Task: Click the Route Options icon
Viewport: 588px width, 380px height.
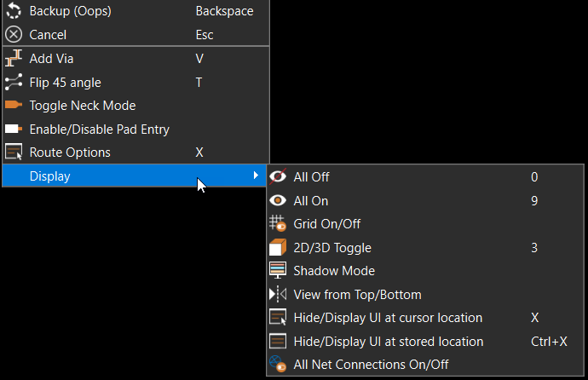Action: click(x=14, y=152)
